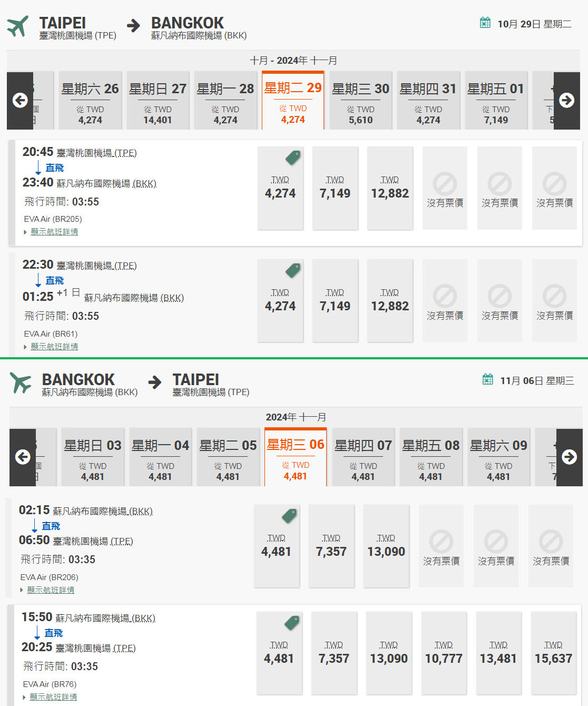Screen dimensions: 588x706
Task: Pick 星期日 27 date priced 14,401
Action: (x=158, y=101)
